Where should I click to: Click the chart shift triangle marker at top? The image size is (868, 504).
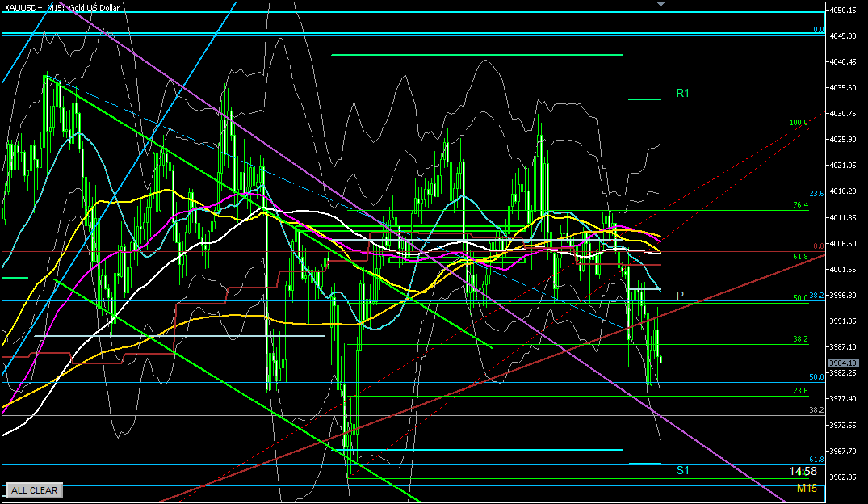point(661,4)
